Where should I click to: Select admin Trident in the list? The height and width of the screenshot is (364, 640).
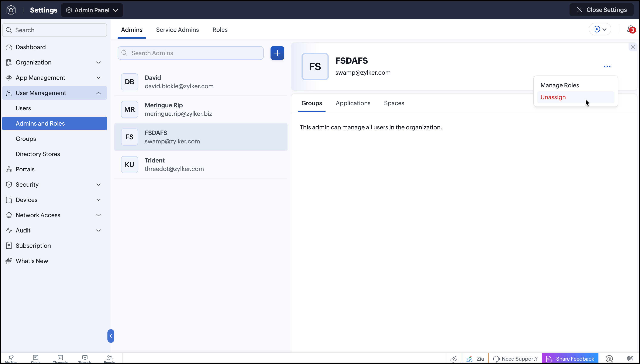tap(201, 165)
